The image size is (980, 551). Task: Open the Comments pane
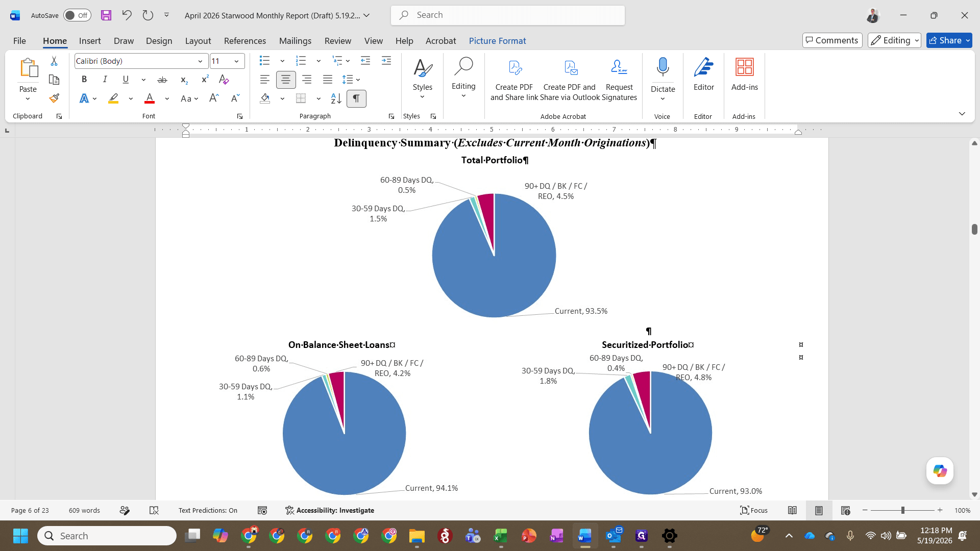832,40
